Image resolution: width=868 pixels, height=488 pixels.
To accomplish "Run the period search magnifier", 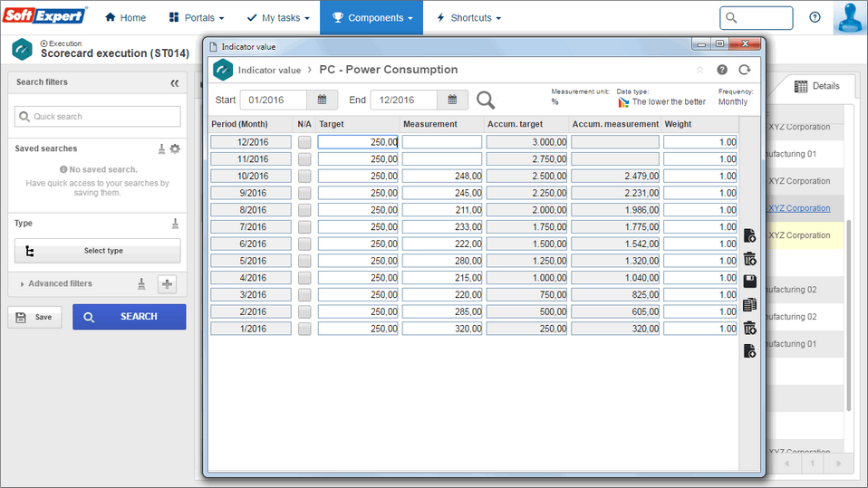I will (x=486, y=100).
